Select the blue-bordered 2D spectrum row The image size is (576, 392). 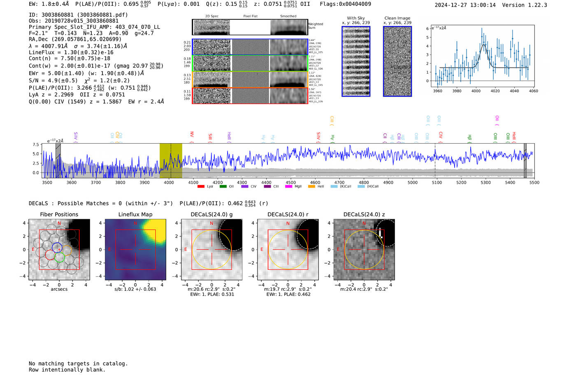(x=250, y=47)
